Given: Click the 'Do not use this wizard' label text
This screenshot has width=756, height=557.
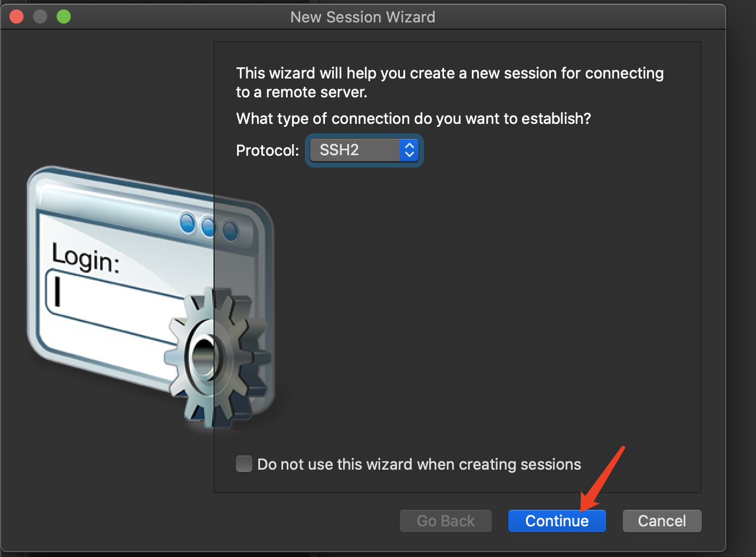Looking at the screenshot, I should click(x=419, y=464).
